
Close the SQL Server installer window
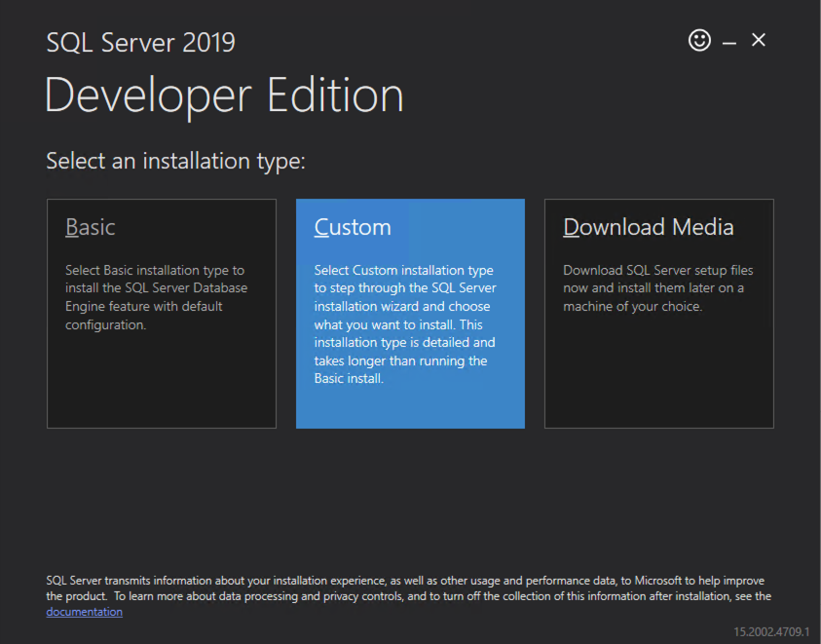759,40
